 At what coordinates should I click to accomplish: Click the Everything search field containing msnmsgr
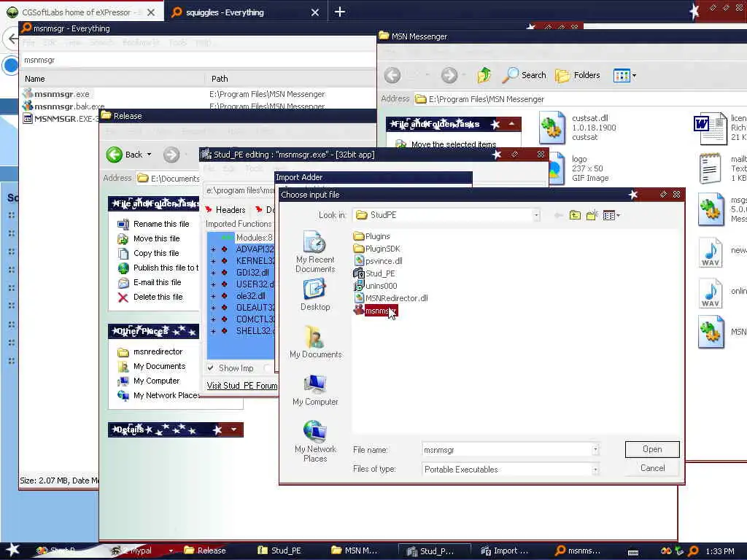198,60
